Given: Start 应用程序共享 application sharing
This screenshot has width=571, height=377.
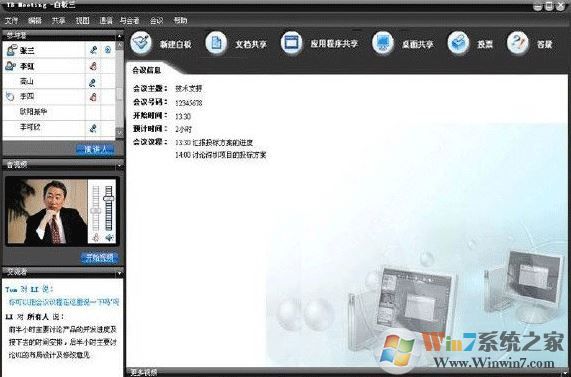Looking at the screenshot, I should coord(291,43).
